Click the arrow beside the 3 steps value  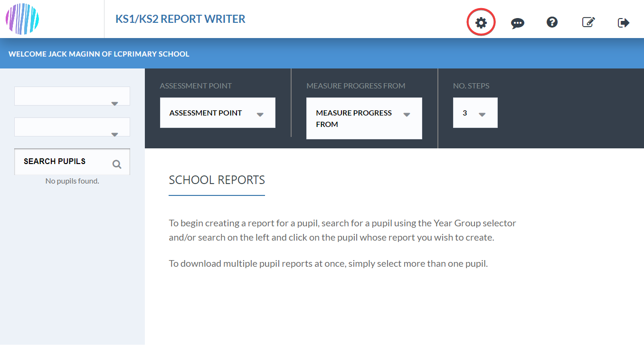point(482,115)
